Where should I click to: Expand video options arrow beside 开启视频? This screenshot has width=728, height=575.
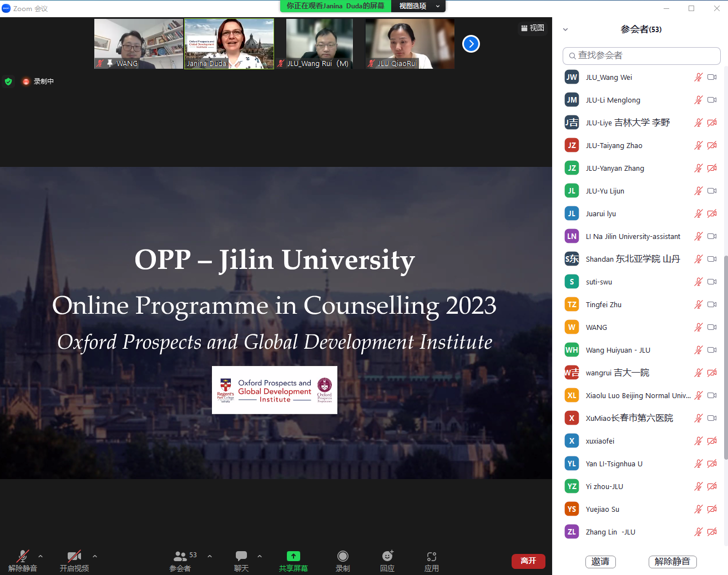pos(95,556)
